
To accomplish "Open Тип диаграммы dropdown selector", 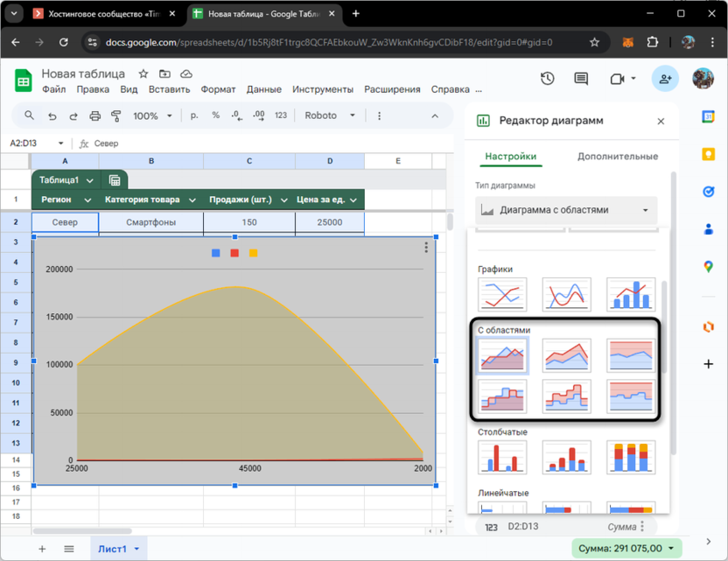I will coord(566,210).
